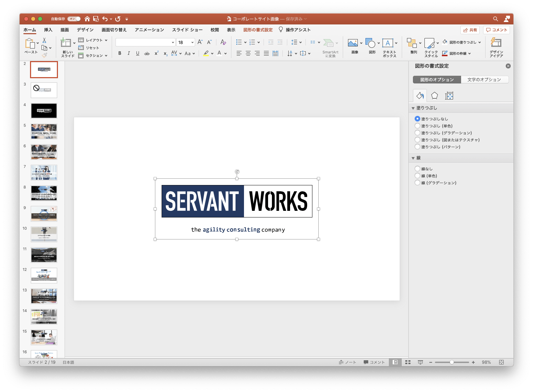Image resolution: width=533 pixels, height=392 pixels.
Task: Select 線 (グラデーション) radio button
Action: point(417,183)
